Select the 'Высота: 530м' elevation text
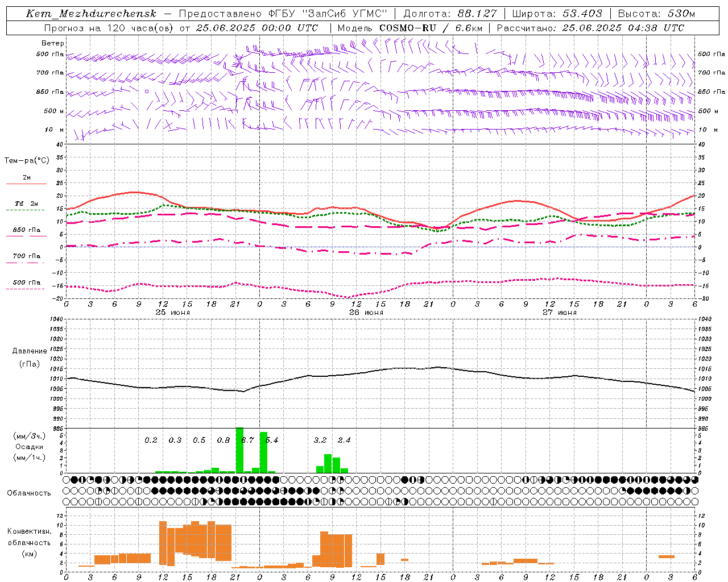This screenshot has width=728, height=582. coord(656,14)
